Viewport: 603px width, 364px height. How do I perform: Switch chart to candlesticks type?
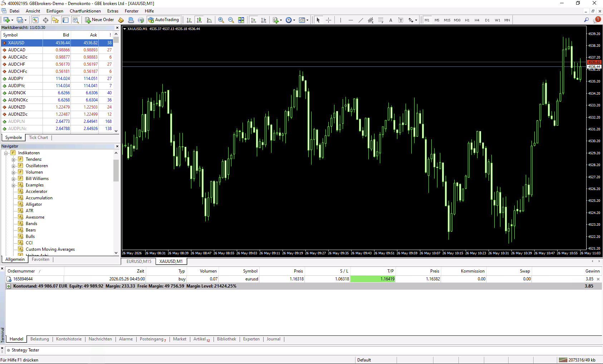tap(199, 20)
